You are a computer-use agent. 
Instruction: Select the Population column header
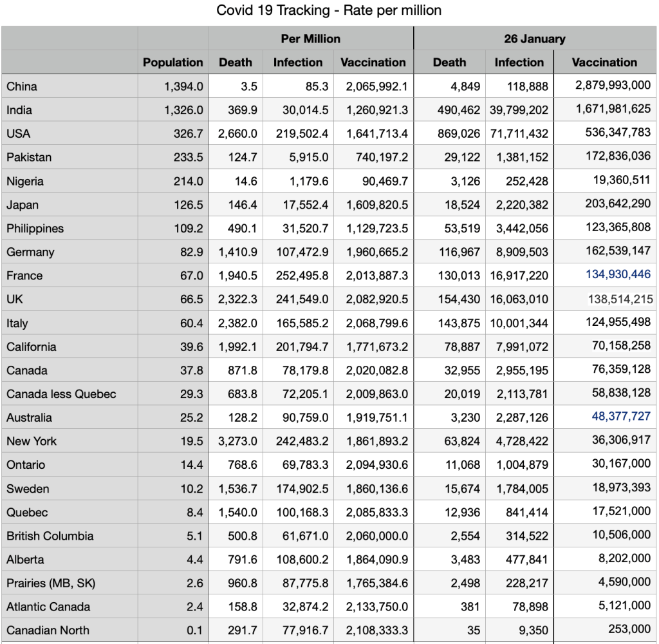point(172,62)
